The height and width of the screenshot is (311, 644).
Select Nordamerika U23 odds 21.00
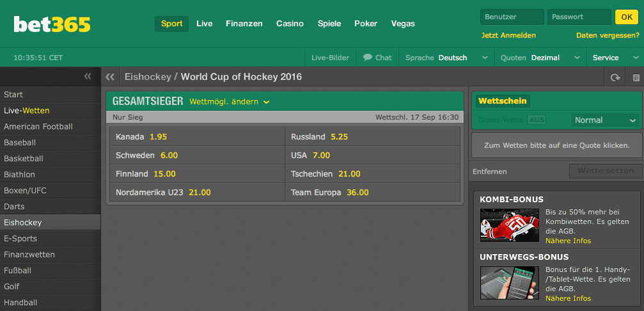point(197,192)
